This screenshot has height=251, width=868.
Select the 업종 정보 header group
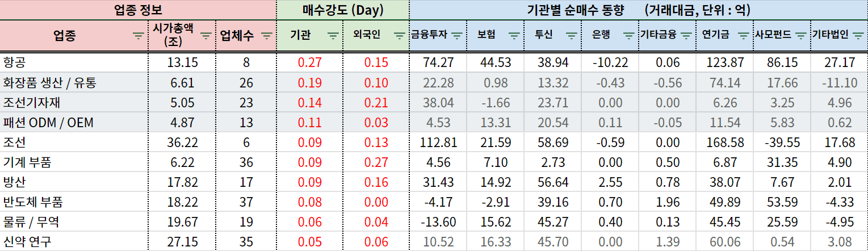[138, 10]
